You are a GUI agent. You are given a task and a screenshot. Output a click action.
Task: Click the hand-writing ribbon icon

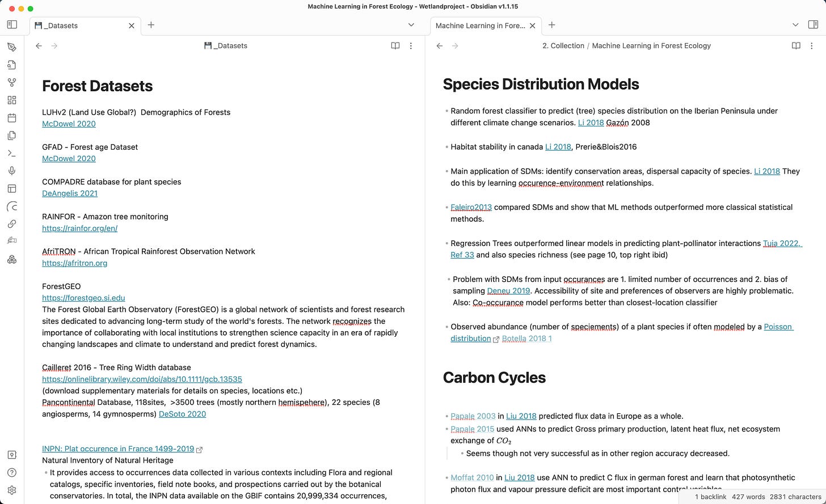click(12, 242)
